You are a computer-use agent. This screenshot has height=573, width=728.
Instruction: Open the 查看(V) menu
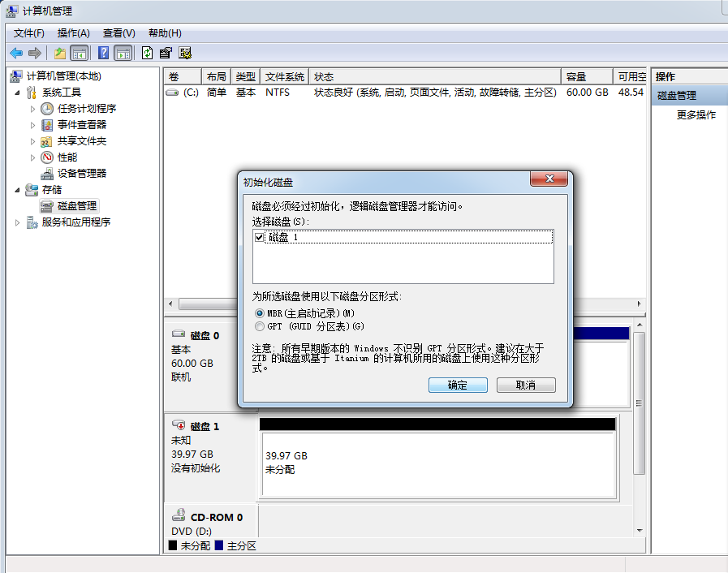coord(118,33)
